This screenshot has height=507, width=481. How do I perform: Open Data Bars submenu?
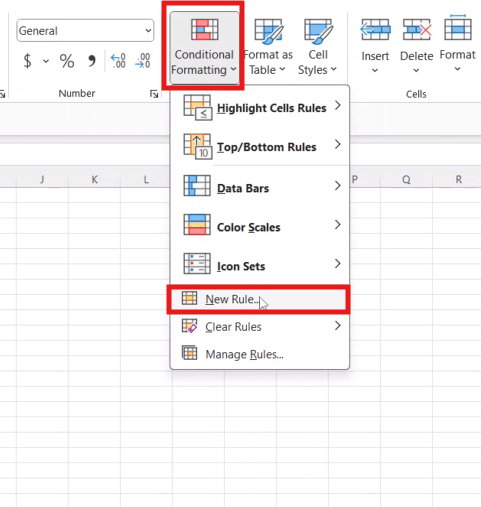pos(260,188)
